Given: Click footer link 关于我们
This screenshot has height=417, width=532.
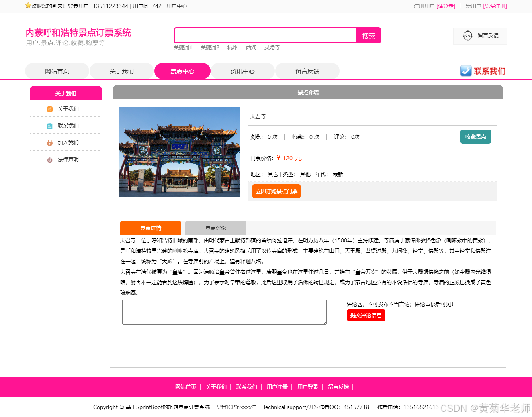Looking at the screenshot, I should [216, 387].
